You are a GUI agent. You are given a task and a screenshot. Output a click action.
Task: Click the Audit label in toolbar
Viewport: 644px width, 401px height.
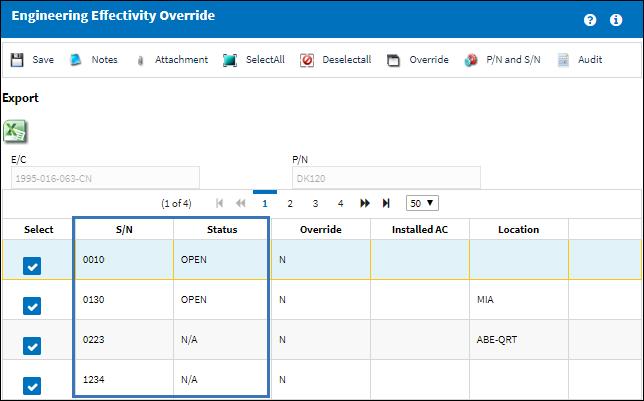[x=590, y=60]
